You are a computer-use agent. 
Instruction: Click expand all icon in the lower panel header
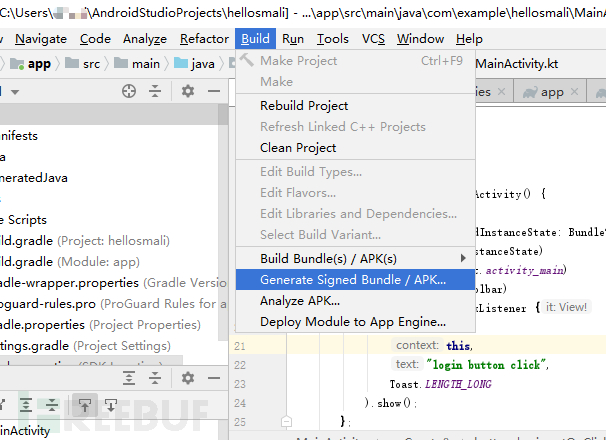129,378
